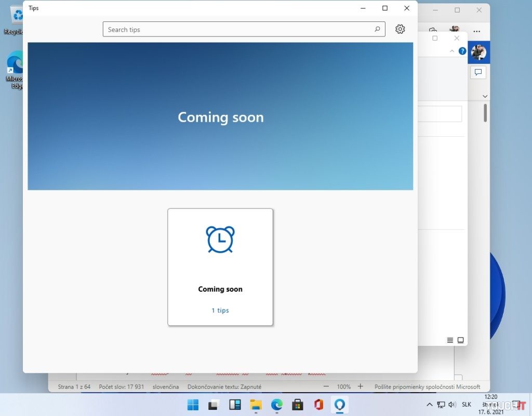The height and width of the screenshot is (416, 532).
Task: Open the 1 tips link
Action: [x=220, y=310]
